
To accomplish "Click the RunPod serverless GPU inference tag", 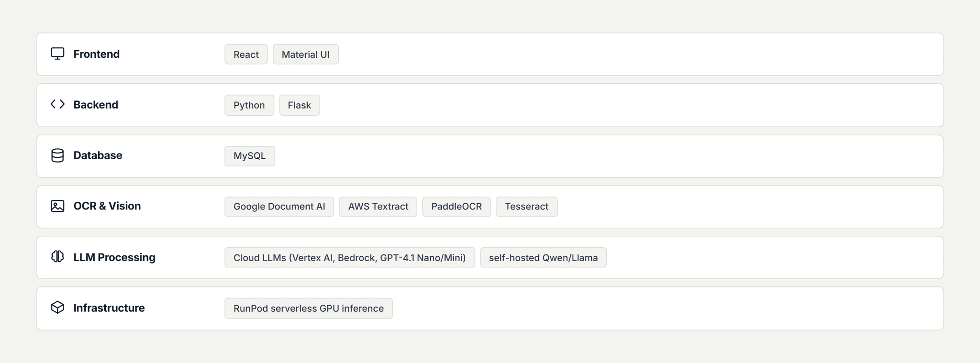I will tap(309, 308).
